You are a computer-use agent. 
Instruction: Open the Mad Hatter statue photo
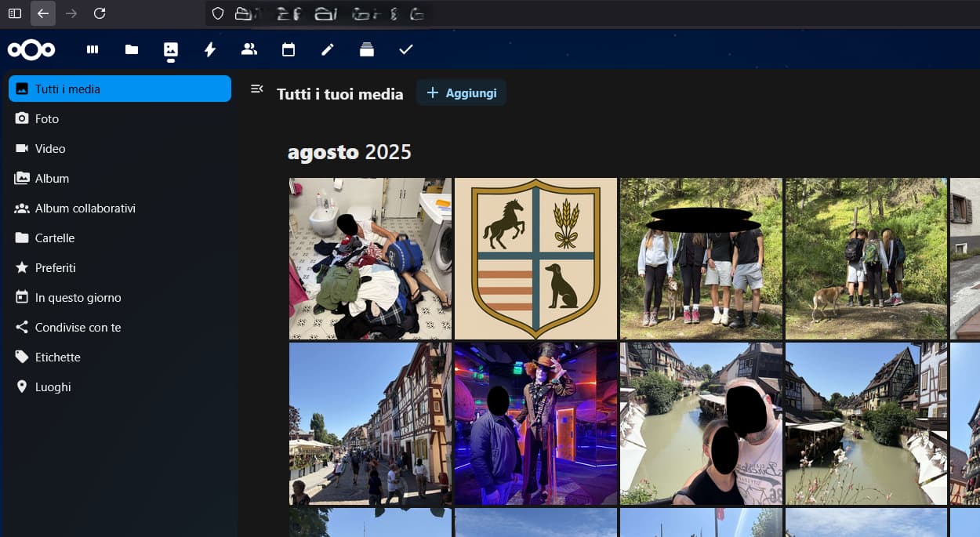(535, 423)
